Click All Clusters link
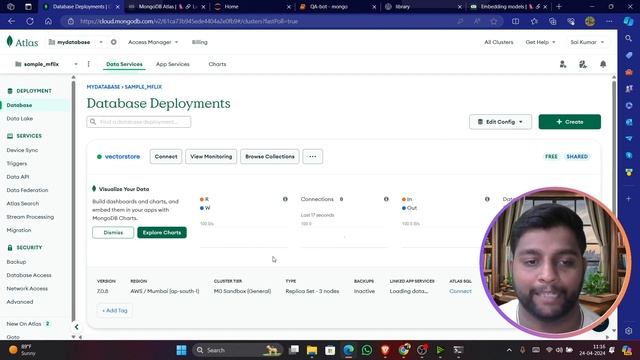This screenshot has height=360, width=640. click(499, 42)
